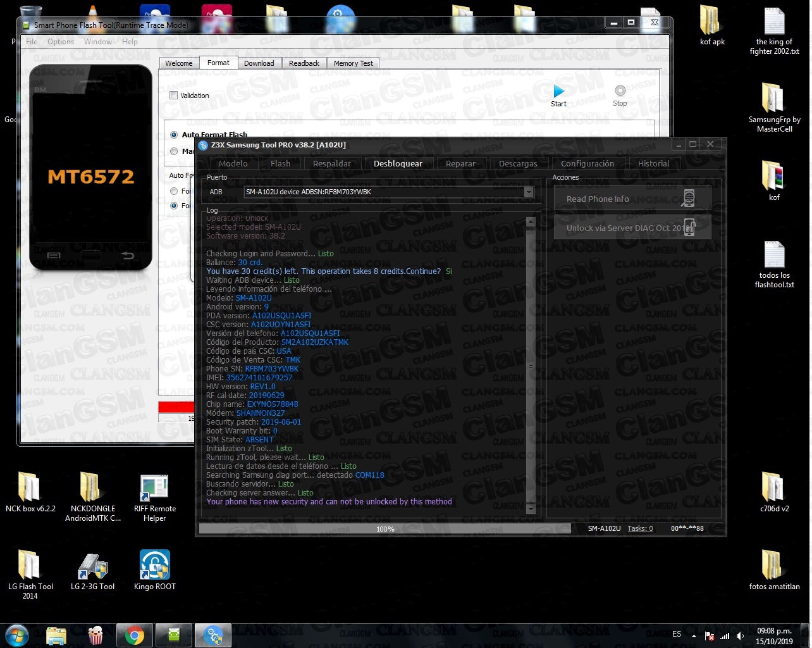Open SamsungFrp by MasterCell folder
812x648 pixels.
(774, 108)
